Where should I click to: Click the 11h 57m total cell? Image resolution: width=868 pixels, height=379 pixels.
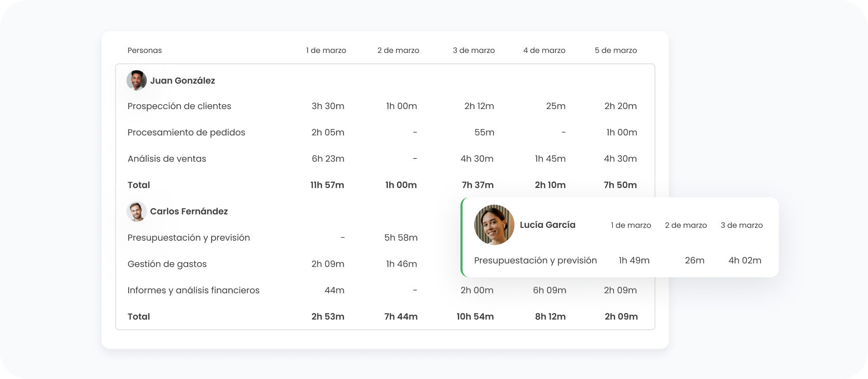(327, 185)
